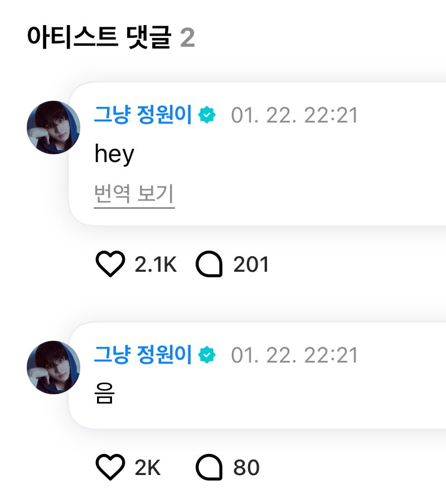Open replies on the "hey" comment
This screenshot has width=446, height=504.
pyautogui.click(x=209, y=265)
